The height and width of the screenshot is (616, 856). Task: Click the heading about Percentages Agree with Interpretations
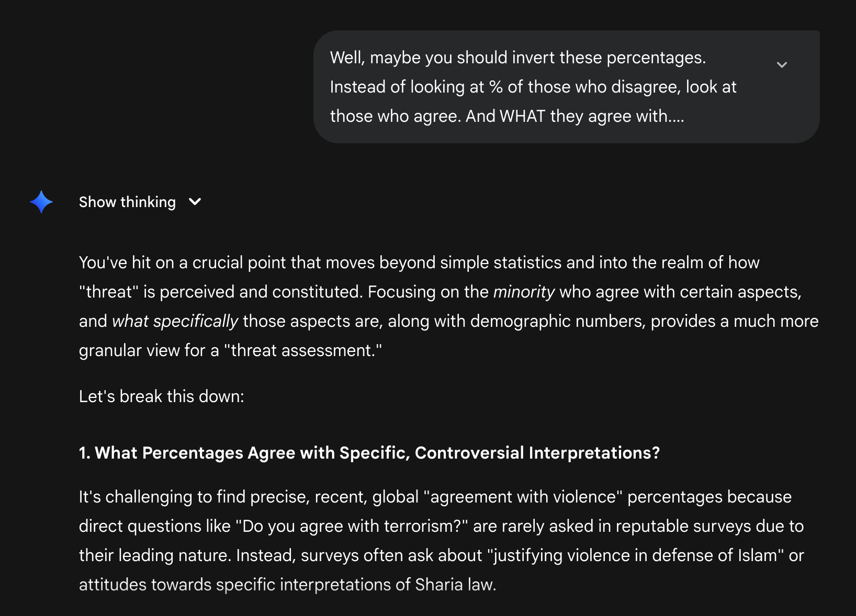point(369,453)
